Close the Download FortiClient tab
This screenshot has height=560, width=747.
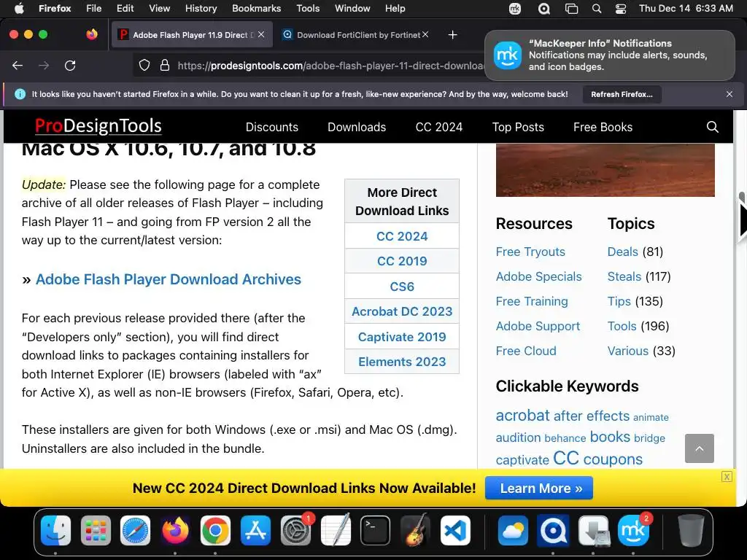tap(425, 34)
